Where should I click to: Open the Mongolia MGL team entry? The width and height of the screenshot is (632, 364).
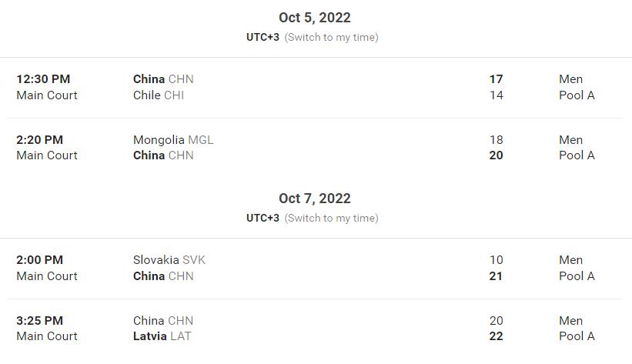[x=173, y=140]
